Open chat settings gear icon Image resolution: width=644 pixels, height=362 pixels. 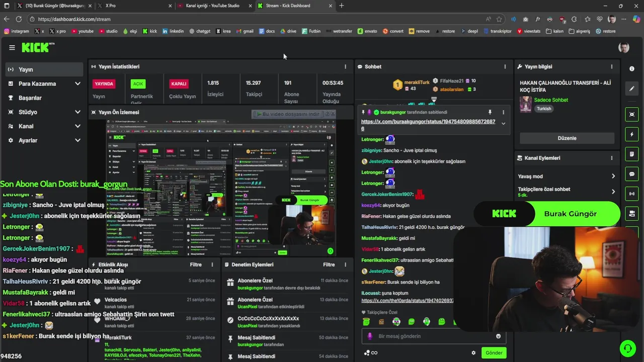[473, 353]
